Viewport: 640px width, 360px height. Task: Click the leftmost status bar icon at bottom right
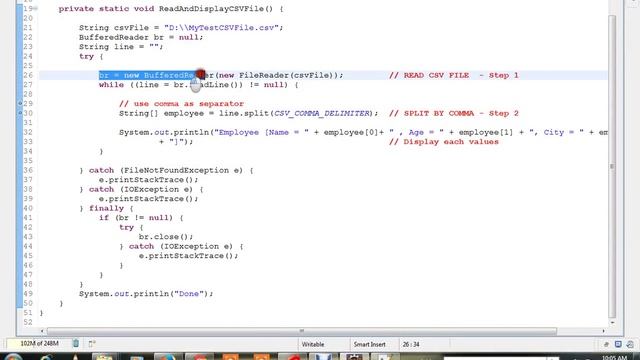[x=606, y=344]
